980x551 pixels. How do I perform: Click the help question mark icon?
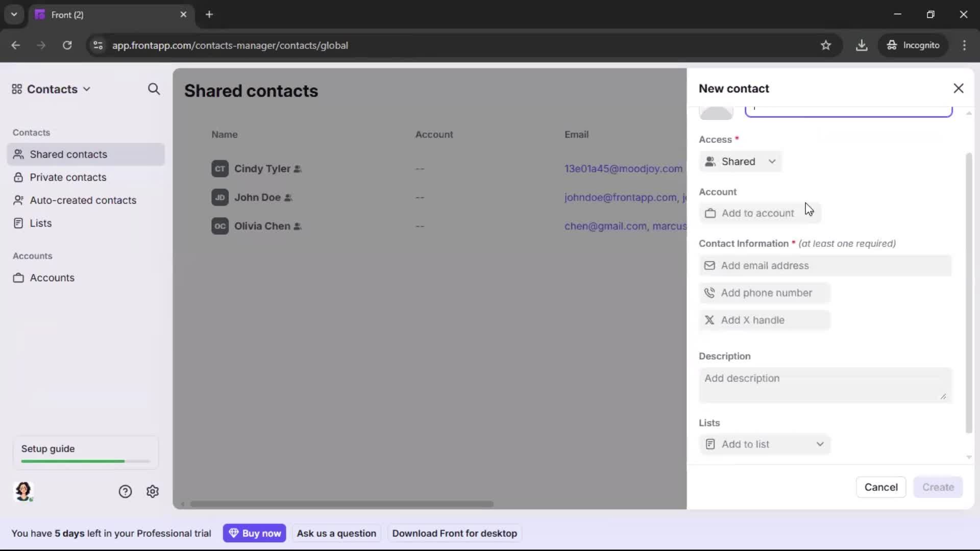point(125,491)
